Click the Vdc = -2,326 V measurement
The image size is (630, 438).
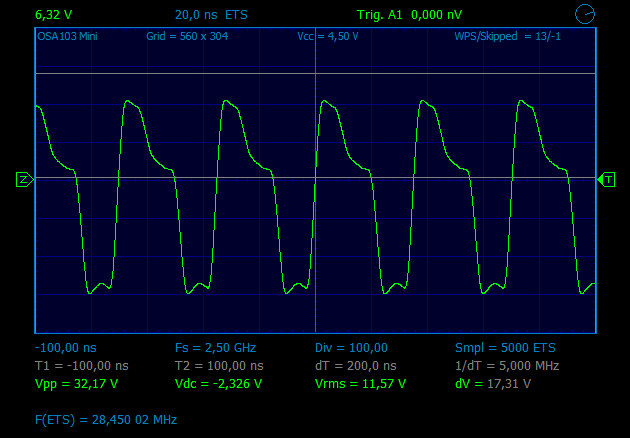(218, 383)
